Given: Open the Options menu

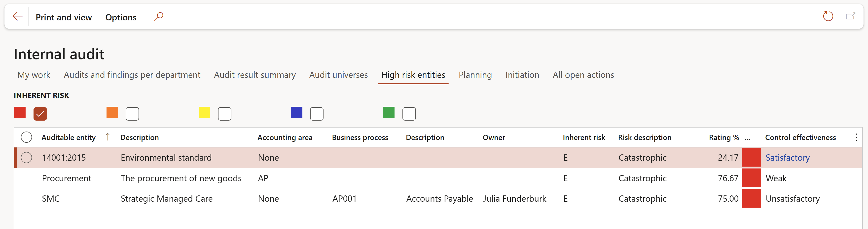Looking at the screenshot, I should point(121,17).
